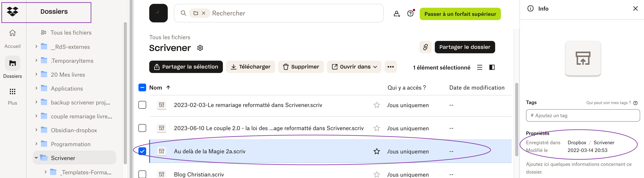Click the search magnifier icon
644x178 pixels.
point(183,13)
